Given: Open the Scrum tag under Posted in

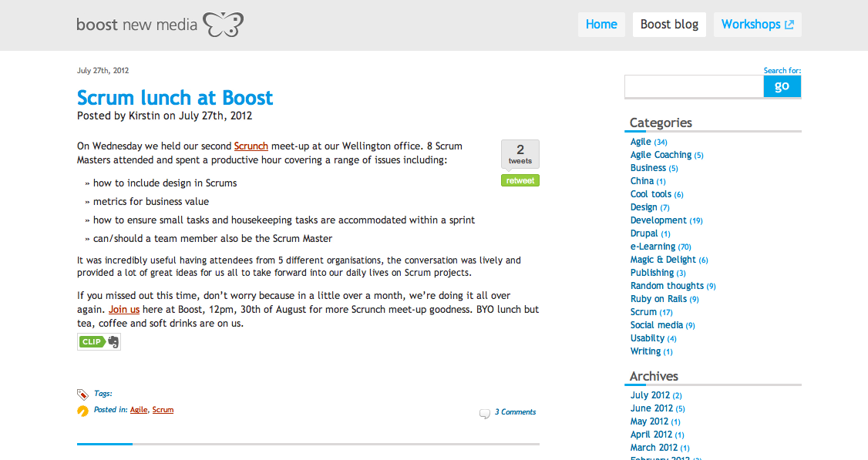Looking at the screenshot, I should point(163,410).
